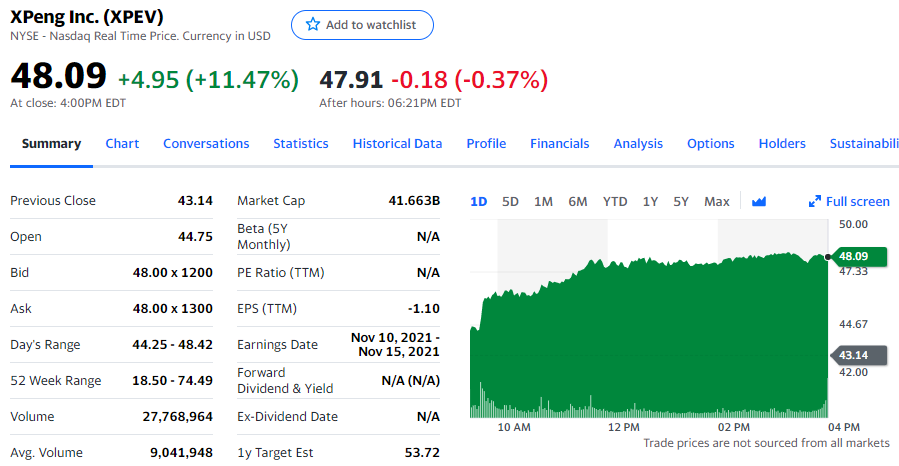This screenshot has width=899, height=466.
Task: Select the YTD chart range
Action: (x=615, y=201)
